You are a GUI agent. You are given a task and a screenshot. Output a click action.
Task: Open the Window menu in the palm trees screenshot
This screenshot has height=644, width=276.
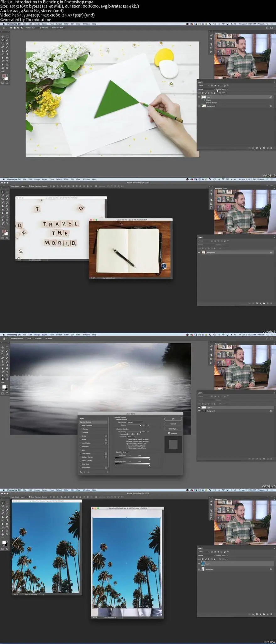[86, 490]
